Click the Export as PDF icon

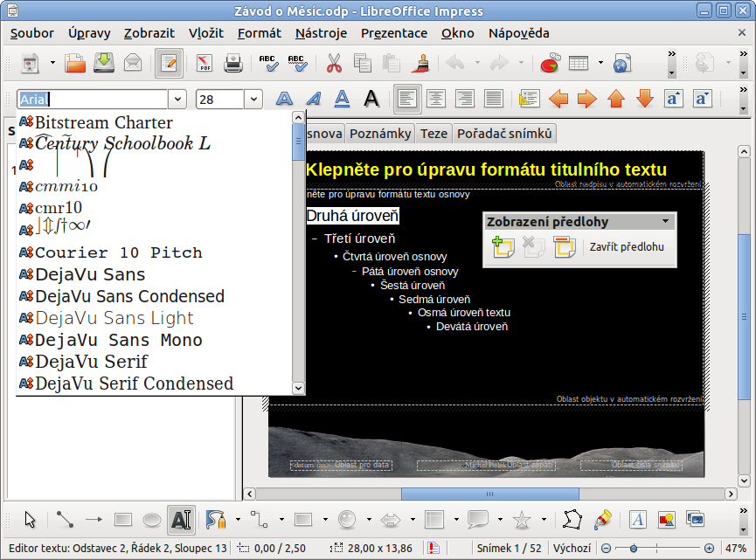coord(205,64)
